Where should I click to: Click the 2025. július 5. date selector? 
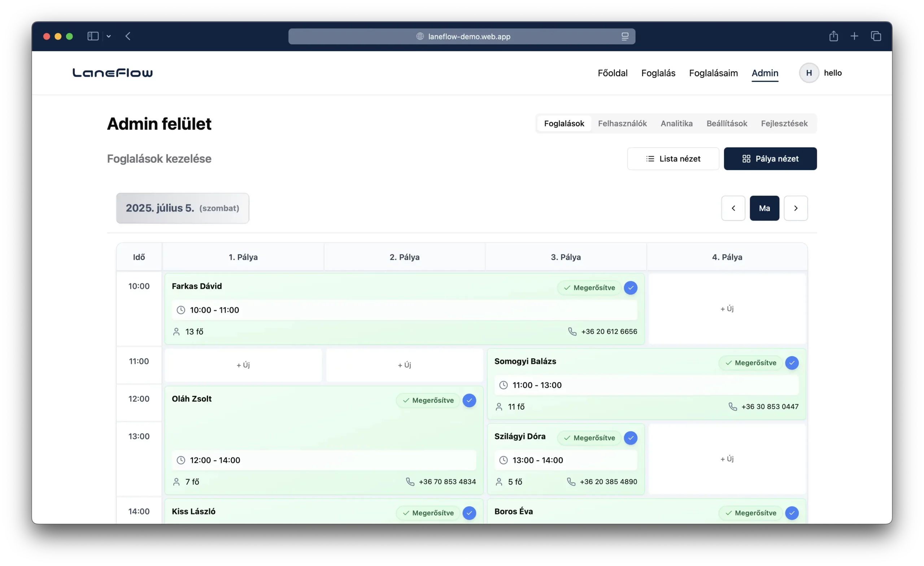182,208
